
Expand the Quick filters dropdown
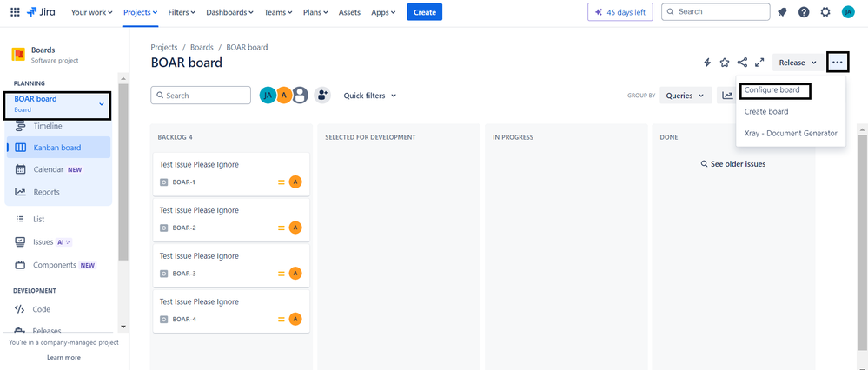tap(370, 96)
